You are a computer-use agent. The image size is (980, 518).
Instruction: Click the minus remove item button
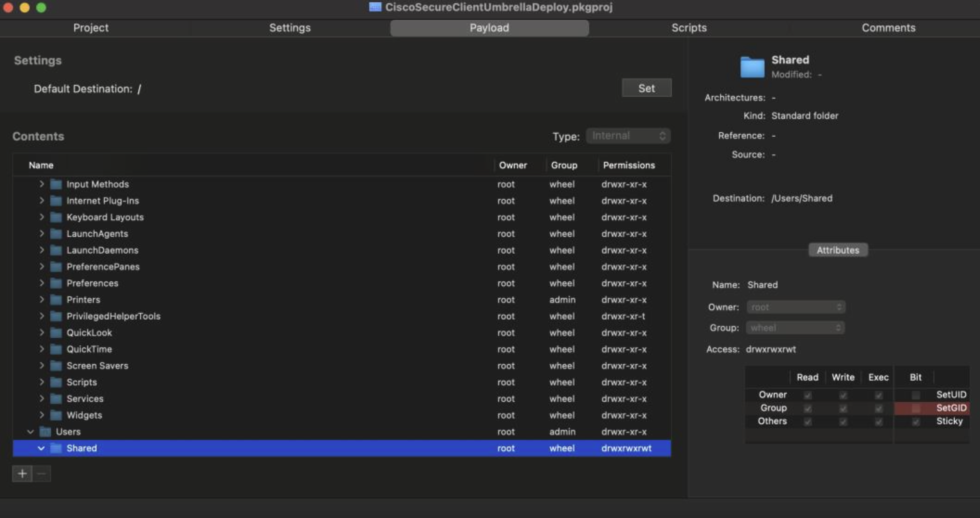tap(42, 474)
